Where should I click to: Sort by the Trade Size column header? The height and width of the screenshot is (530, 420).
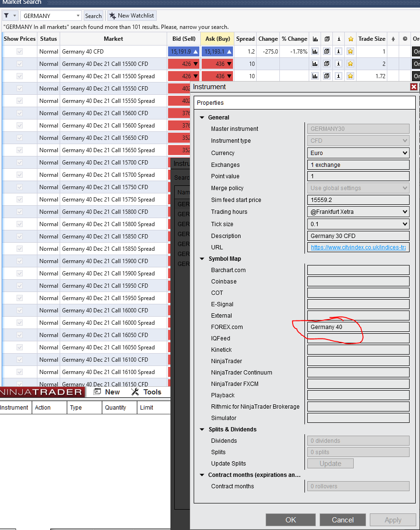click(372, 39)
